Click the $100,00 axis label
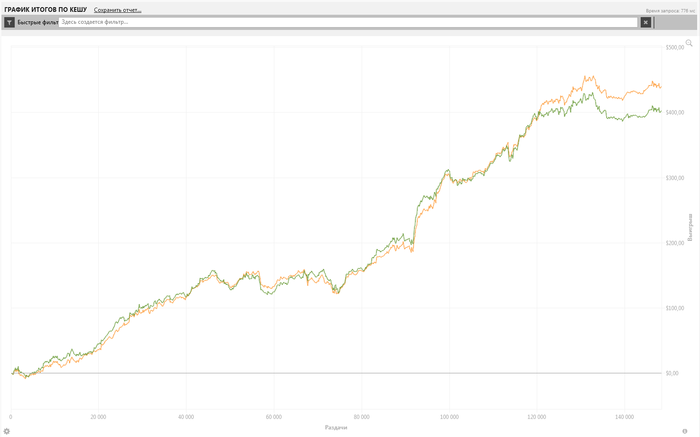 click(x=675, y=308)
